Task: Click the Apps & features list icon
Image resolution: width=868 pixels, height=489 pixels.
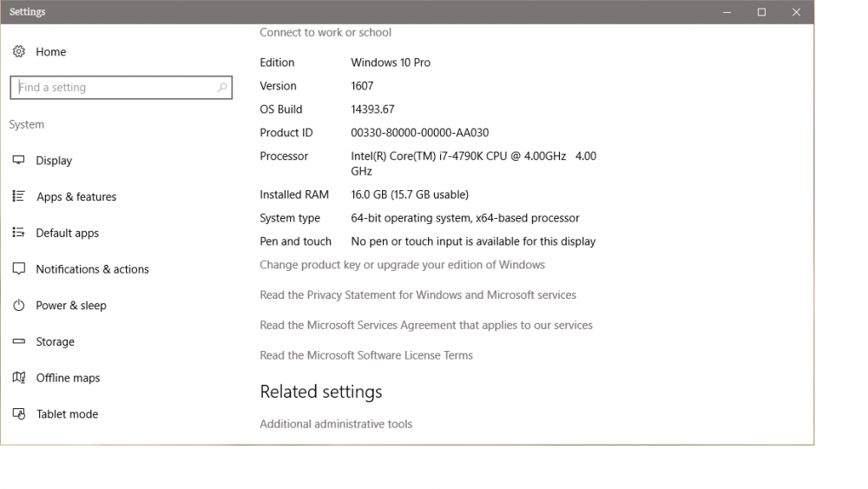Action: 18,197
